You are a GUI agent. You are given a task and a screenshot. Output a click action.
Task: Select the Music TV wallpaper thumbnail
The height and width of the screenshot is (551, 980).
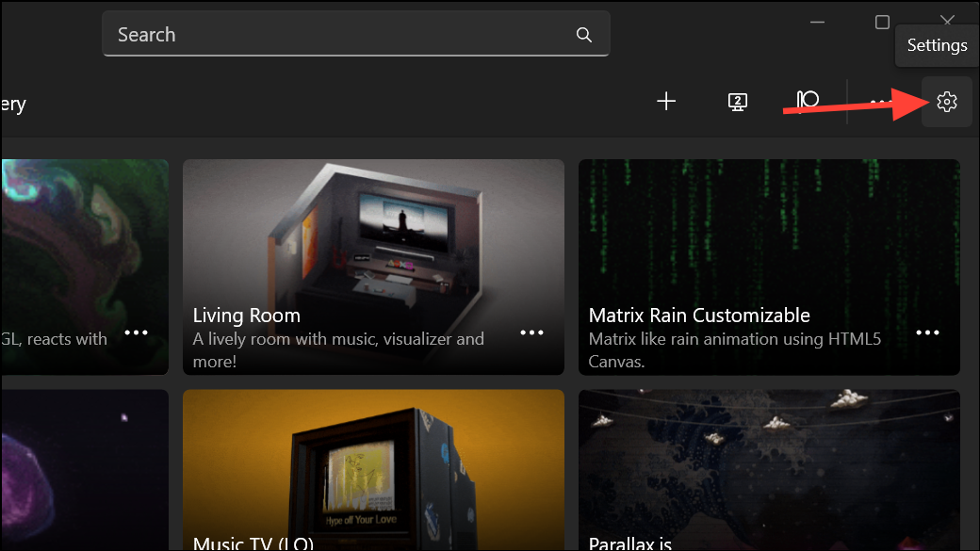373,470
